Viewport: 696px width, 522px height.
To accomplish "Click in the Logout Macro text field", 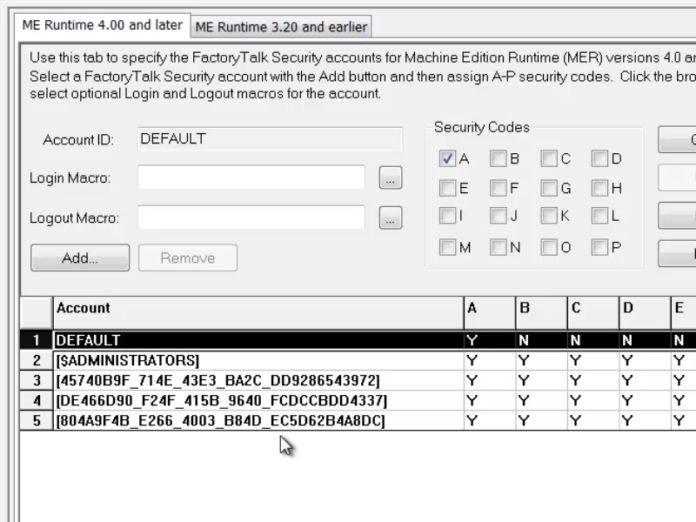I will (251, 218).
